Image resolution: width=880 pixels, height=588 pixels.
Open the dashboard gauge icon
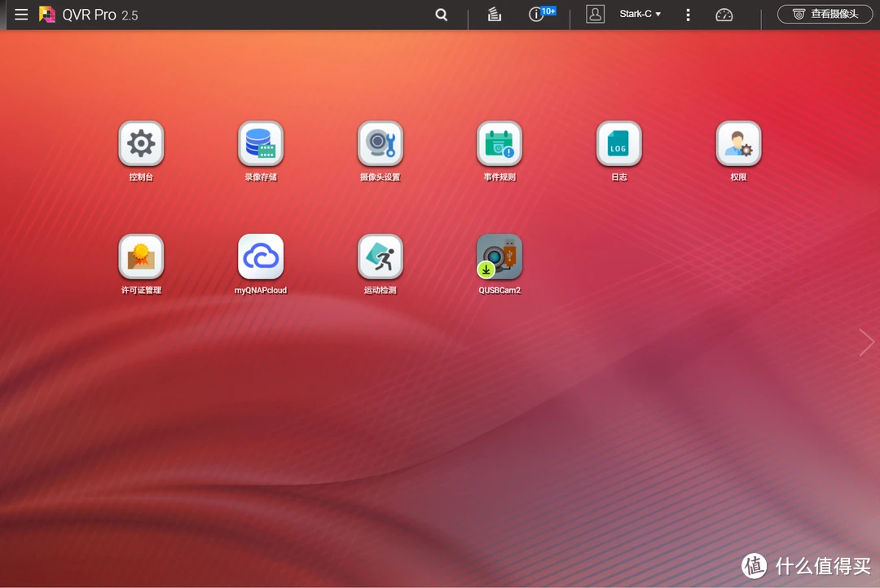tap(724, 15)
